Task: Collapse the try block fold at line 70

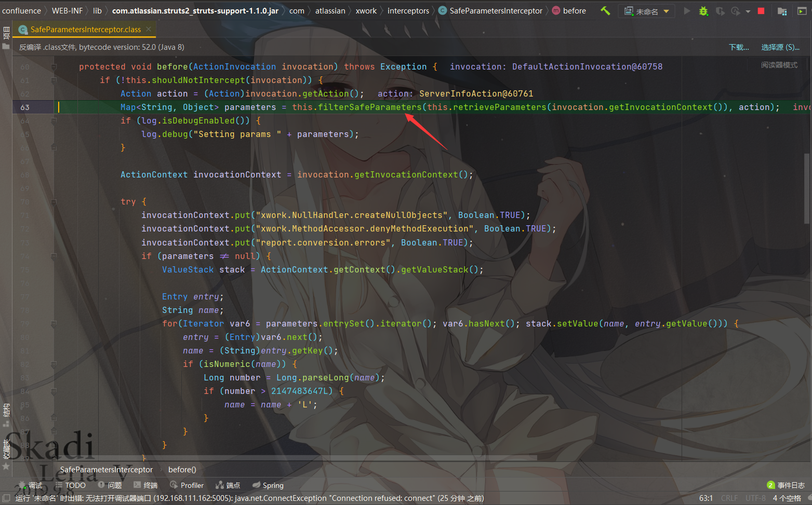Action: click(x=54, y=201)
